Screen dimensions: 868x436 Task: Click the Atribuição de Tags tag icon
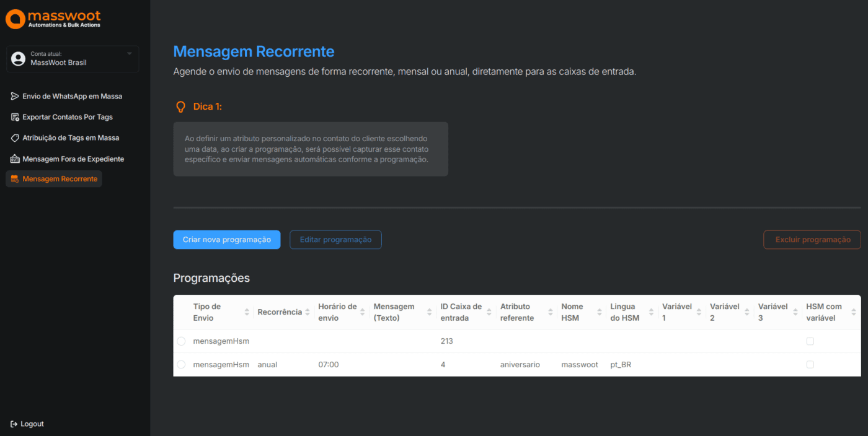point(15,138)
